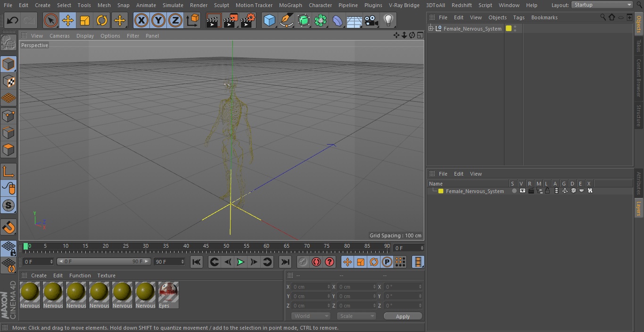Add a Light object
This screenshot has width=644, height=332.
click(x=388, y=21)
